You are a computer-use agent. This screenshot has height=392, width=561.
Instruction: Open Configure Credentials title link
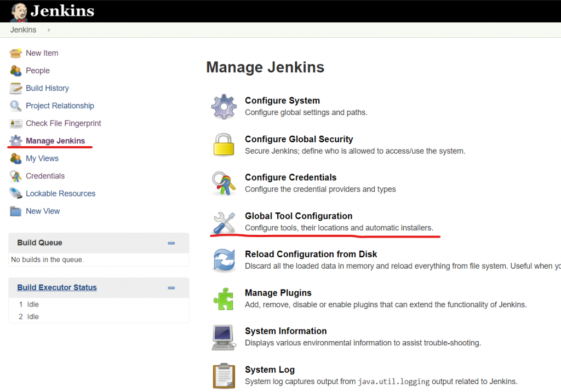click(x=290, y=177)
